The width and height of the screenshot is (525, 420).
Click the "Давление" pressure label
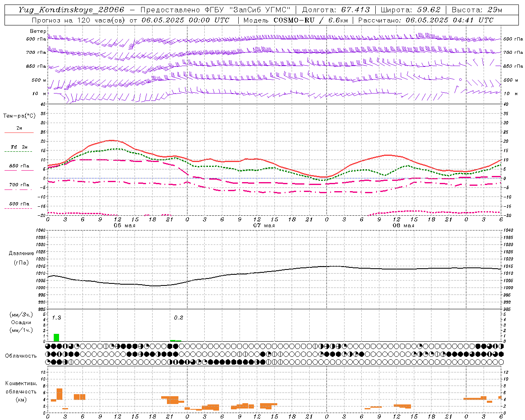click(x=21, y=253)
